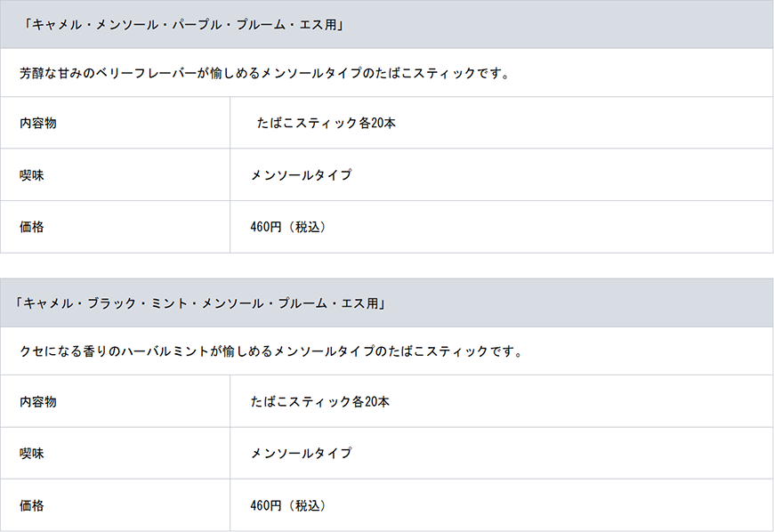Click the 価格 label in Black Mint table
Image resolution: width=774 pixels, height=532 pixels.
tap(32, 505)
